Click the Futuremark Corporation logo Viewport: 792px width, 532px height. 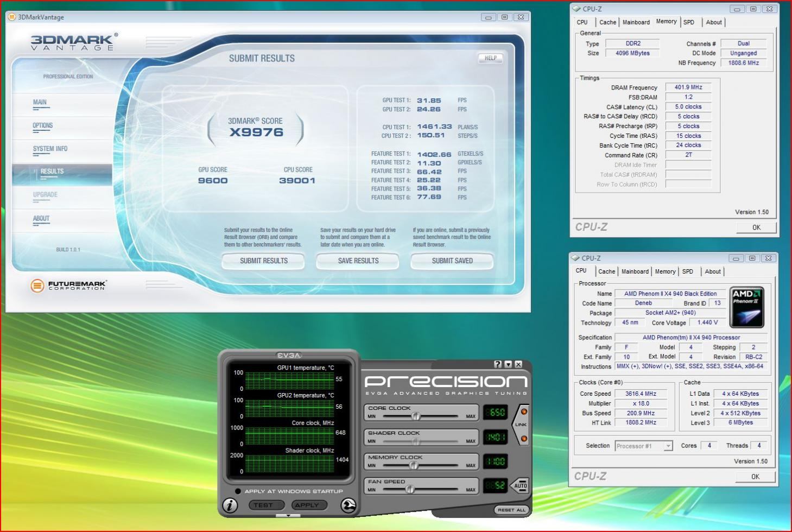pyautogui.click(x=69, y=285)
